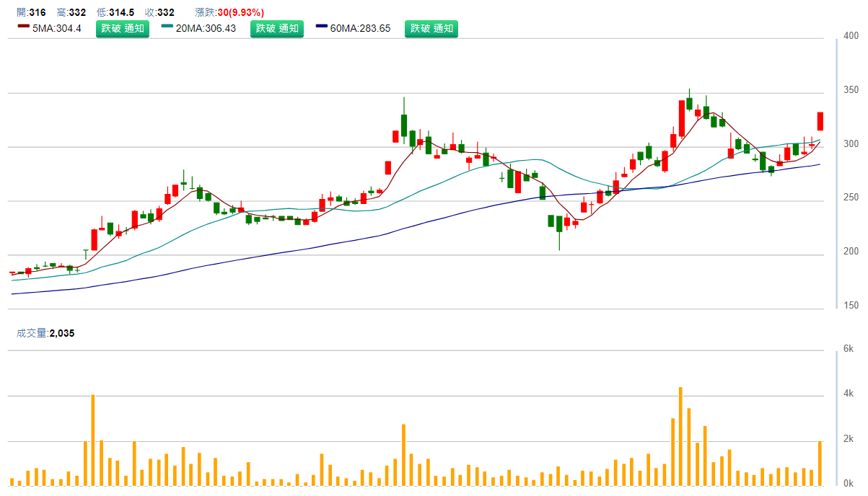Image resolution: width=868 pixels, height=496 pixels.
Task: Click the navy 60MA legend line
Action: click(321, 27)
